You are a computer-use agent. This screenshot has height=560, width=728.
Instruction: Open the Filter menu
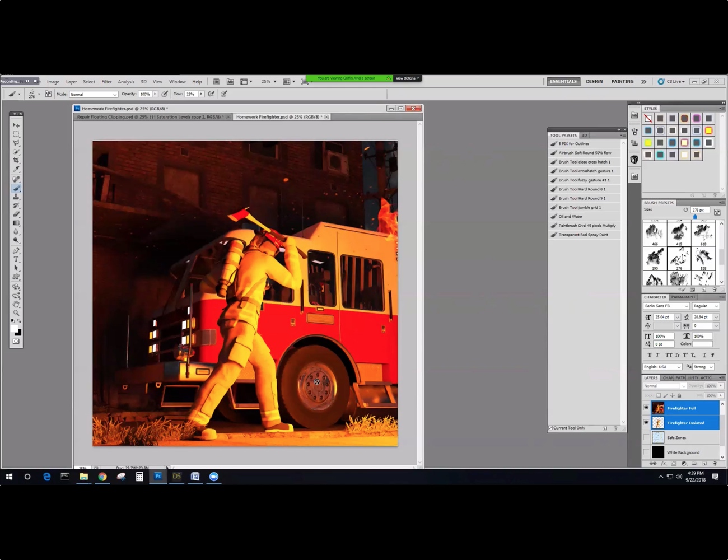[106, 81]
